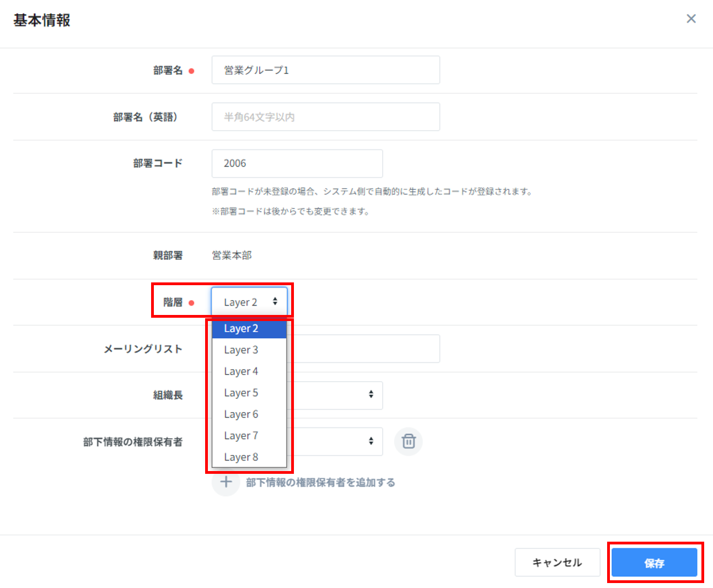713x588 pixels.
Task: Select Layer 2 from the list
Action: tap(249, 329)
